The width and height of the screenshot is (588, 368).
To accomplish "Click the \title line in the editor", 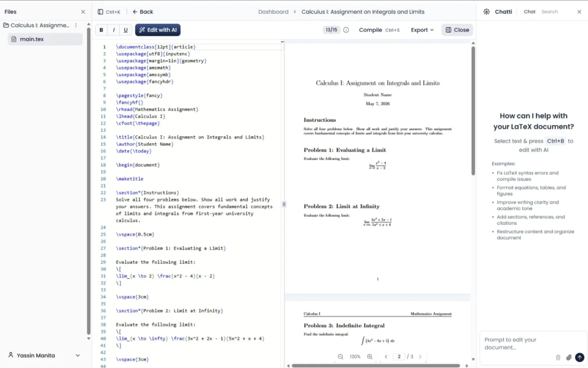I will point(190,137).
